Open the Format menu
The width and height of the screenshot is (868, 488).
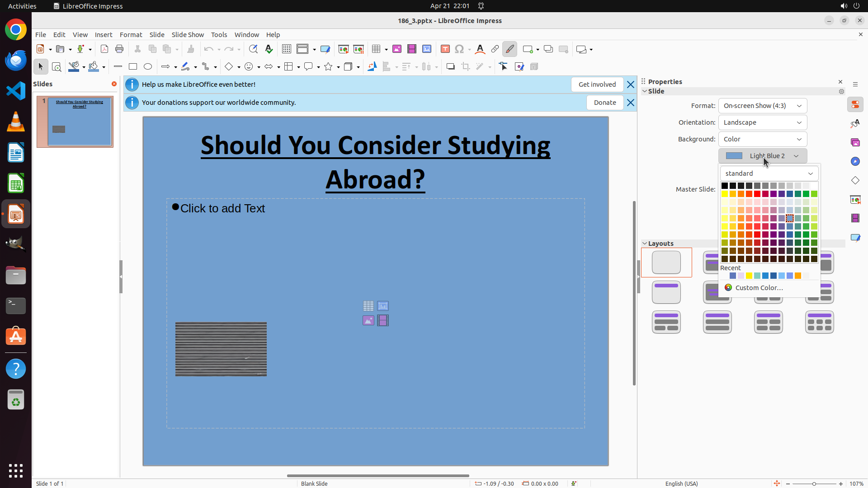click(131, 35)
